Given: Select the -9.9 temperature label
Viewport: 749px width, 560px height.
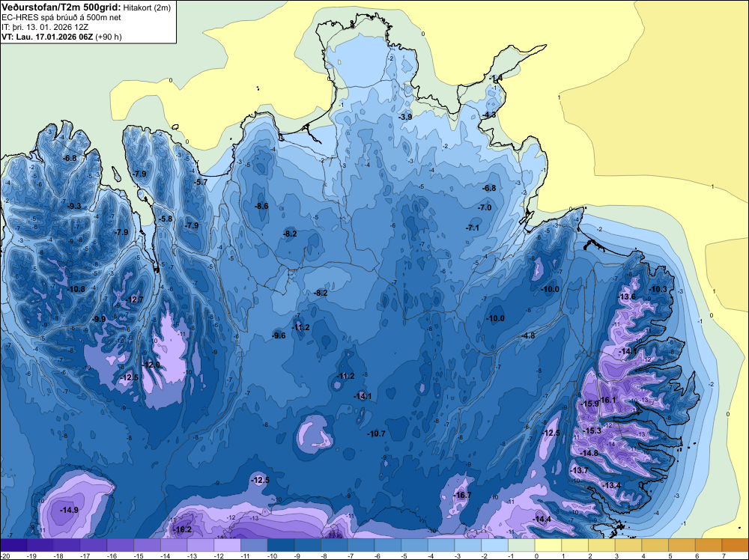Looking at the screenshot, I should [99, 319].
